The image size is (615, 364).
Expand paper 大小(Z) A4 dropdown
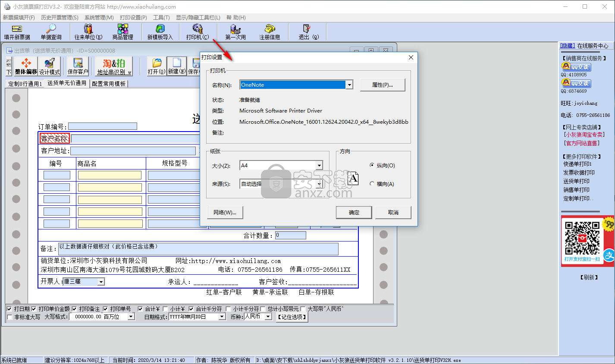[x=319, y=165]
